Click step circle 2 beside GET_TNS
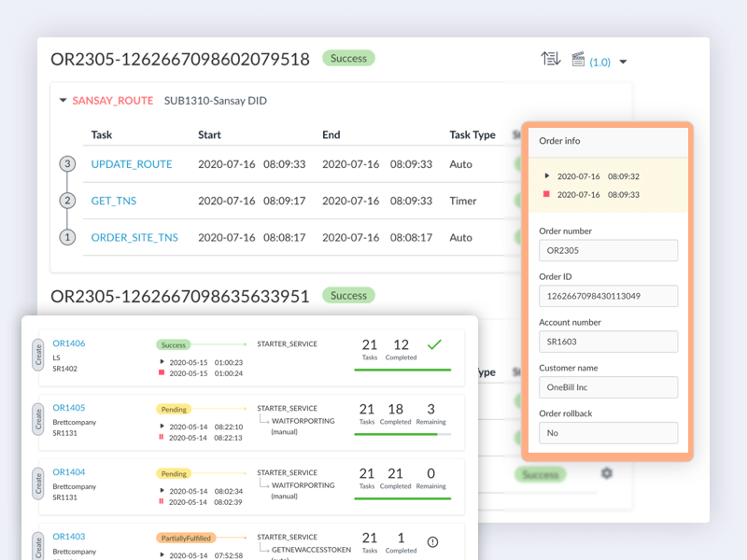Image resolution: width=747 pixels, height=560 pixels. pos(66,201)
